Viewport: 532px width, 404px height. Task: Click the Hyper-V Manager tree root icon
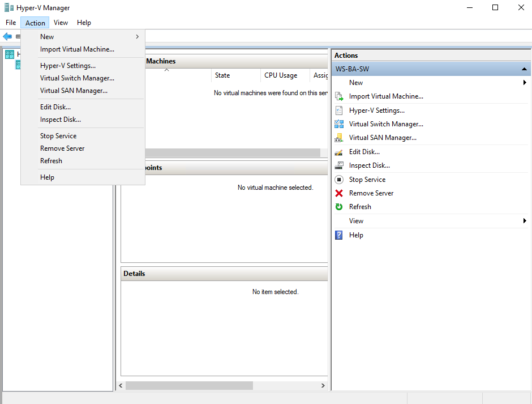10,54
